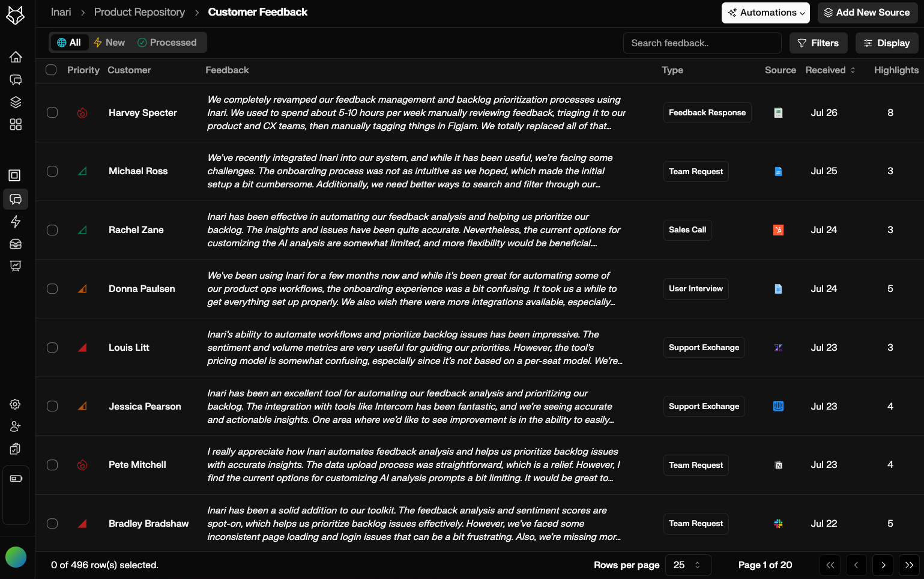Tick the checkbox for Louis Litt
924x579 pixels.
tap(52, 348)
